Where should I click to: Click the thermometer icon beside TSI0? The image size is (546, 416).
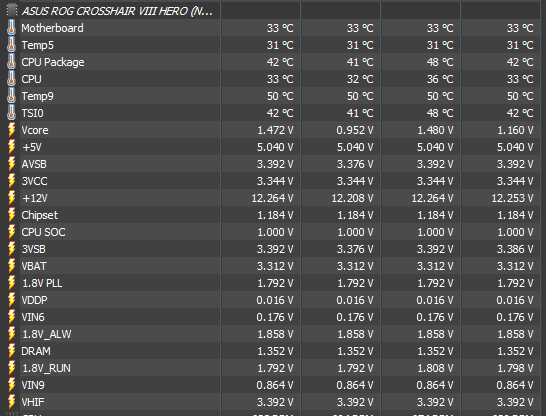[11, 113]
